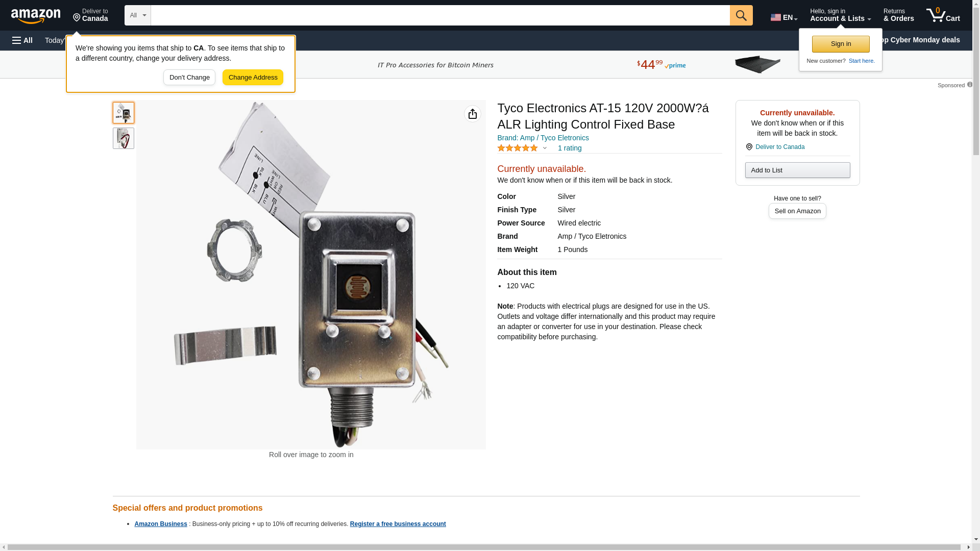Select the second product thumbnail
The width and height of the screenshot is (980, 551).
pos(124,138)
